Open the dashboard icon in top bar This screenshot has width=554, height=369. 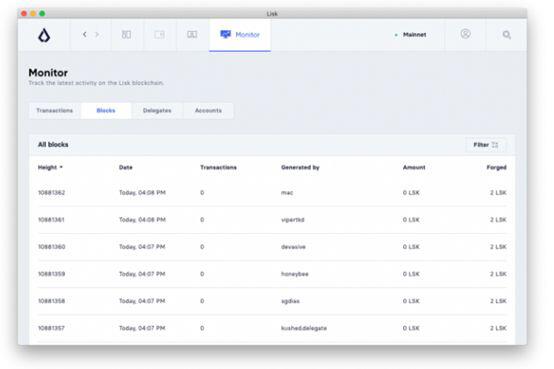[126, 34]
